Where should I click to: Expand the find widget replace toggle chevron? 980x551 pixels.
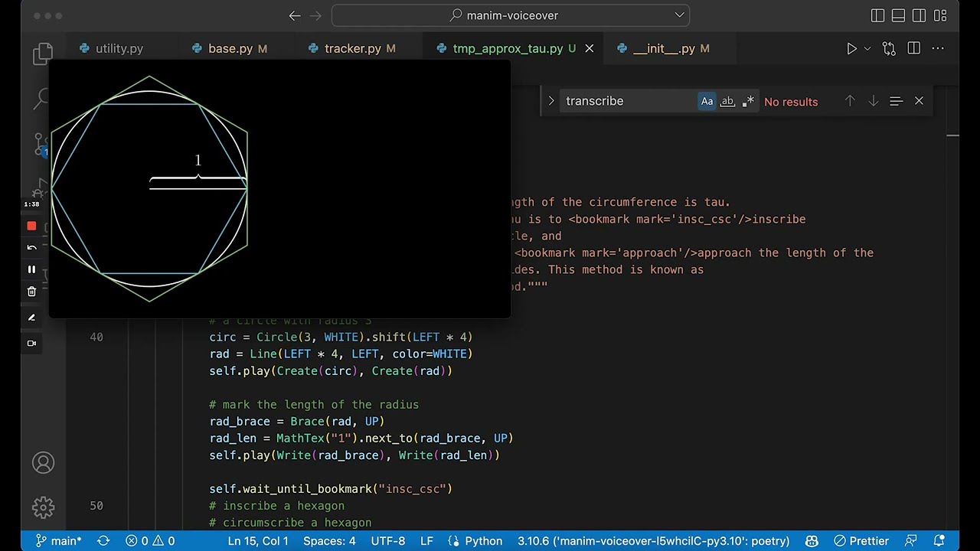(550, 101)
